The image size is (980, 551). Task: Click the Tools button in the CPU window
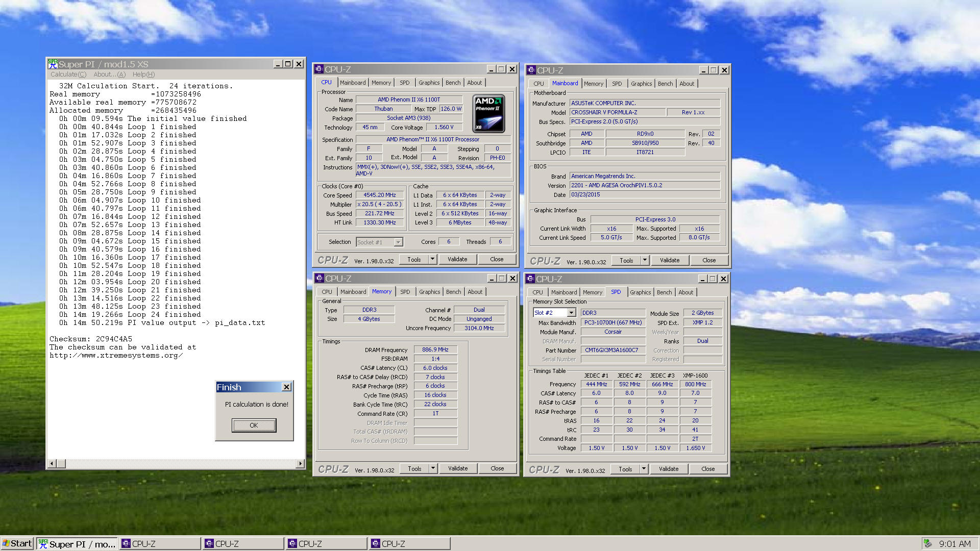click(414, 259)
